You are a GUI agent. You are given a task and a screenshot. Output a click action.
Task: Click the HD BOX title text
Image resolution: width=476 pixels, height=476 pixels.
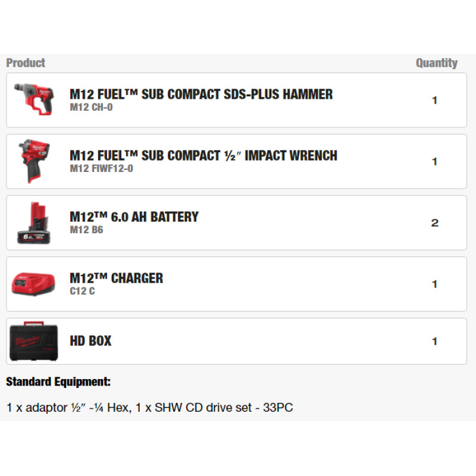(90, 341)
